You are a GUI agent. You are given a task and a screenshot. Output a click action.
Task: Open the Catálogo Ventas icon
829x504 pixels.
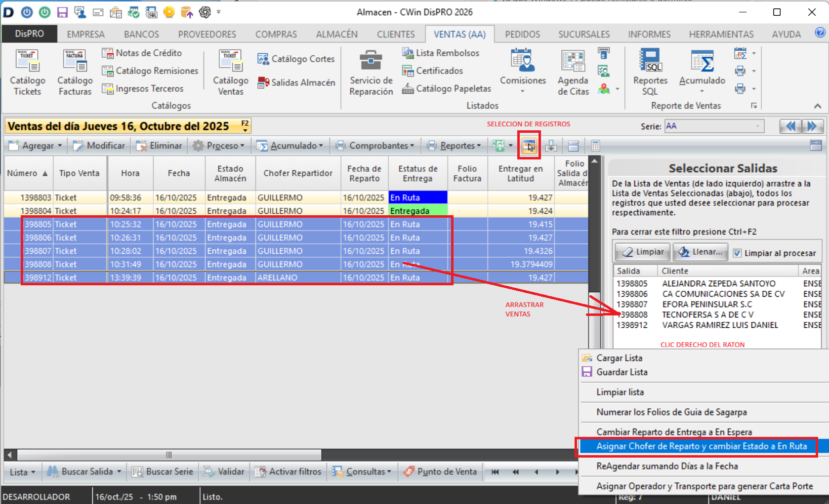tap(230, 62)
